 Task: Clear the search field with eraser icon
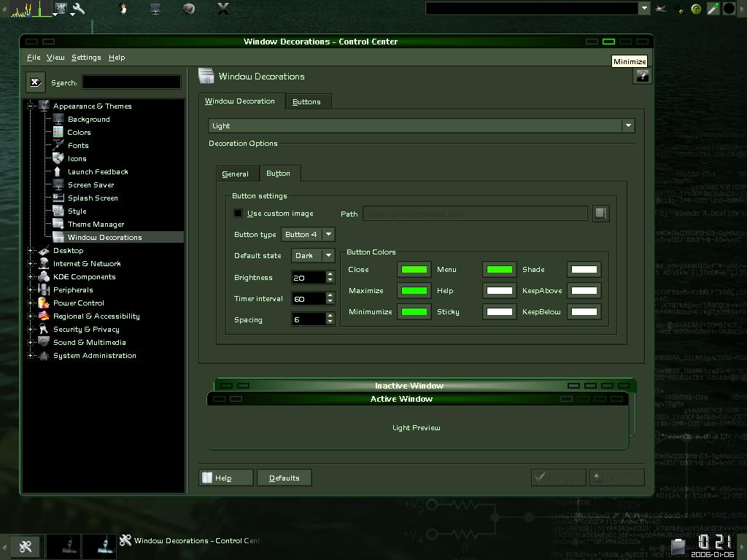tap(36, 82)
